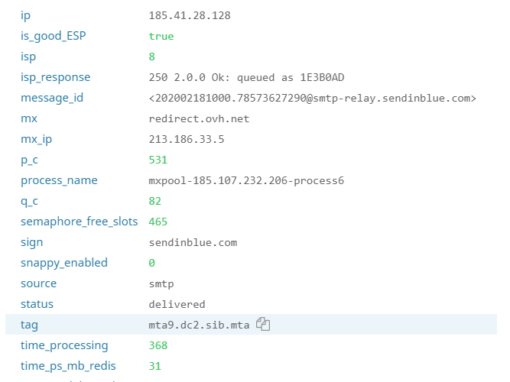Select the snappy_enabled field name
This screenshot has width=510, height=382.
tap(64, 263)
